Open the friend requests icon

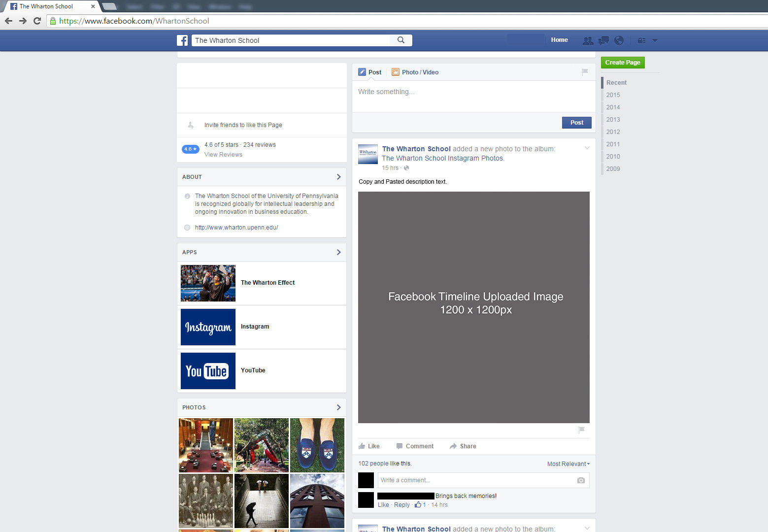click(x=588, y=40)
